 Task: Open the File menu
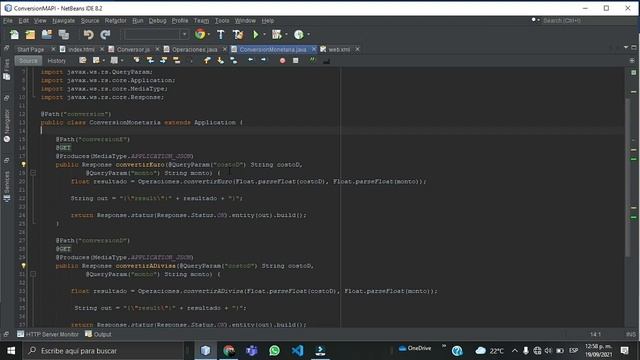[x=8, y=20]
